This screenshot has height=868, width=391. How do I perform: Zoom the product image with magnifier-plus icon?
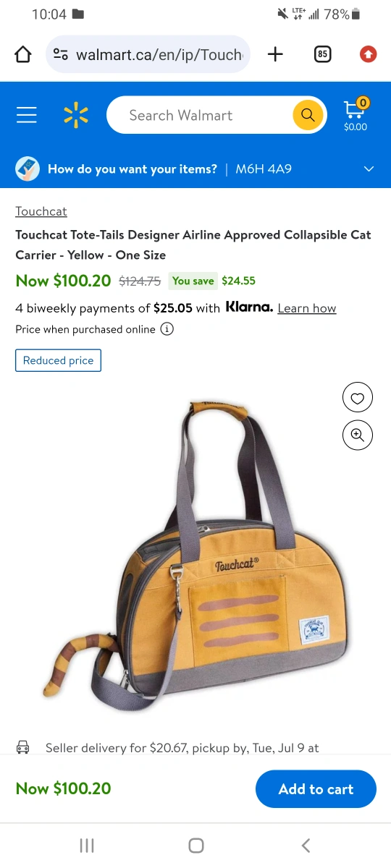[x=357, y=435]
